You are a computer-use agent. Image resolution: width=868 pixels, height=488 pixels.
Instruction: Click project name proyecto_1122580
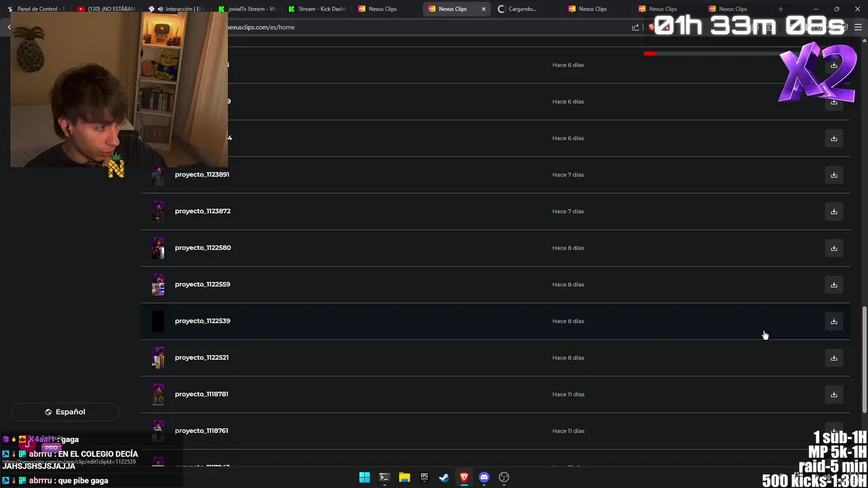click(203, 247)
